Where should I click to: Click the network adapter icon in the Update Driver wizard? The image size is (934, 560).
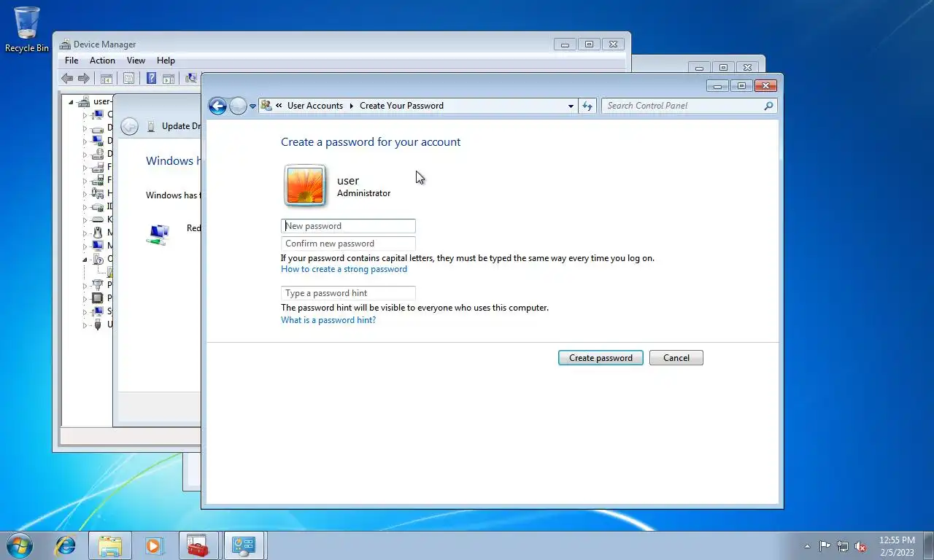point(158,234)
